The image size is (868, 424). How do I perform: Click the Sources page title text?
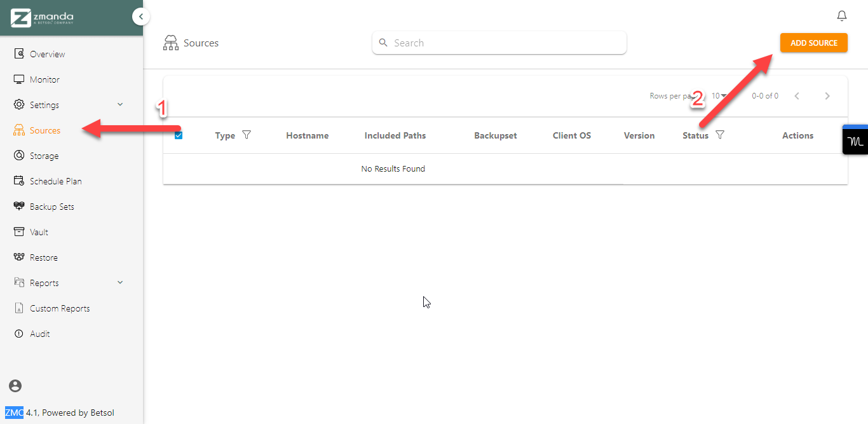(x=201, y=43)
